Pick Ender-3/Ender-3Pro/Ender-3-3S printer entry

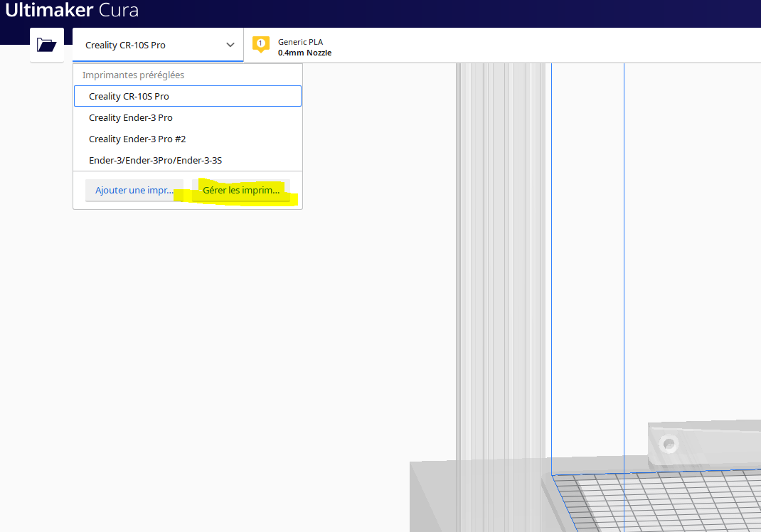(188, 160)
